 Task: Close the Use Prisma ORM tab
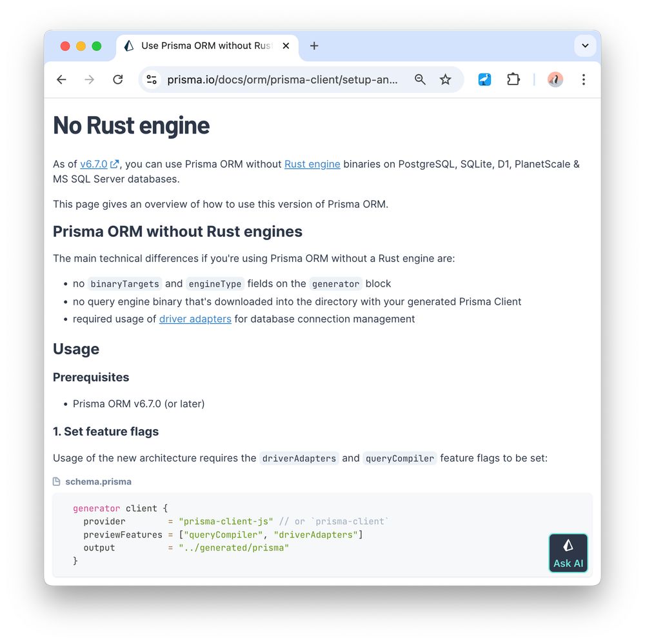[286, 46]
